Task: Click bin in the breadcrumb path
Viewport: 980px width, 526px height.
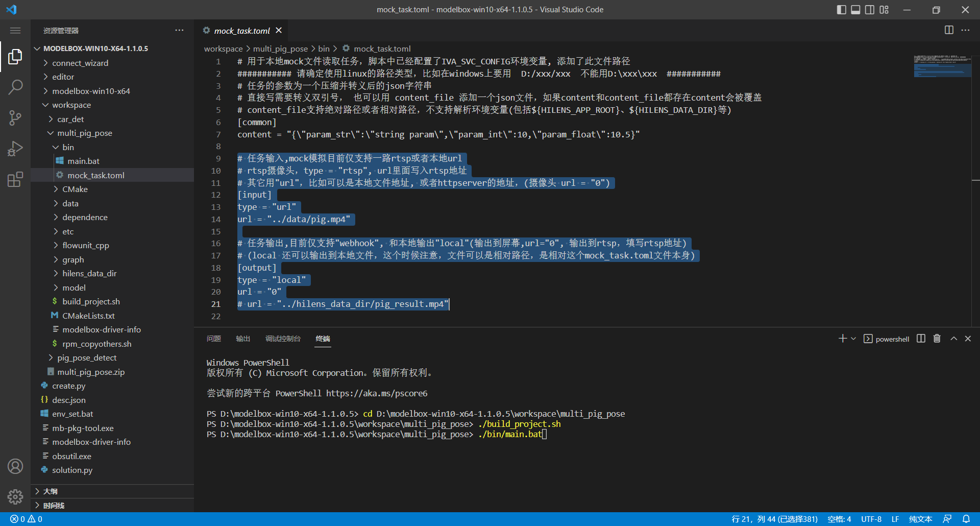Action: coord(324,49)
